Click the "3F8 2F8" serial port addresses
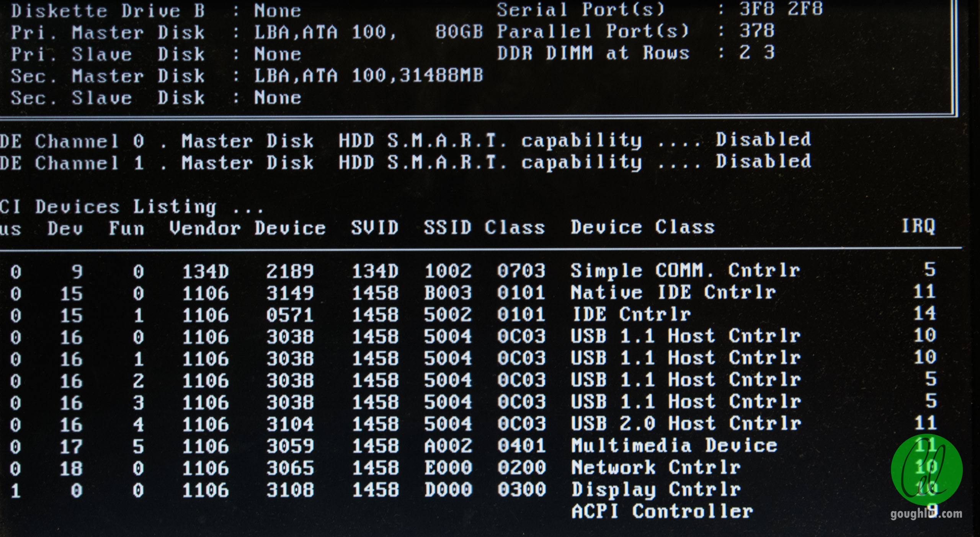 click(x=781, y=9)
